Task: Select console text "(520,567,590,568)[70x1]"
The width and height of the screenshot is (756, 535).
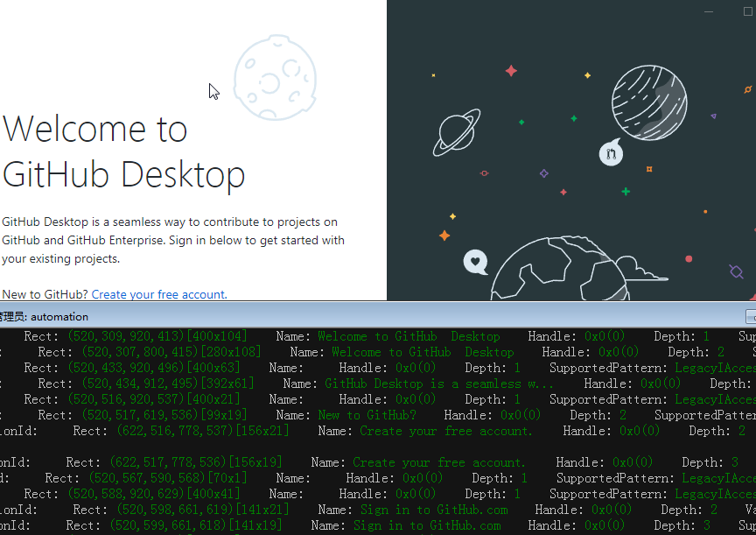Action: (x=168, y=478)
